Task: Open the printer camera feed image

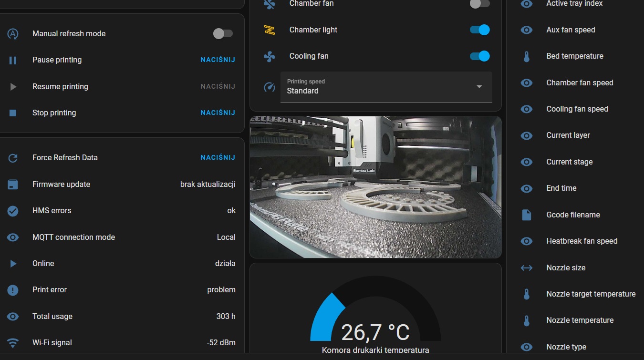Action: pos(375,187)
